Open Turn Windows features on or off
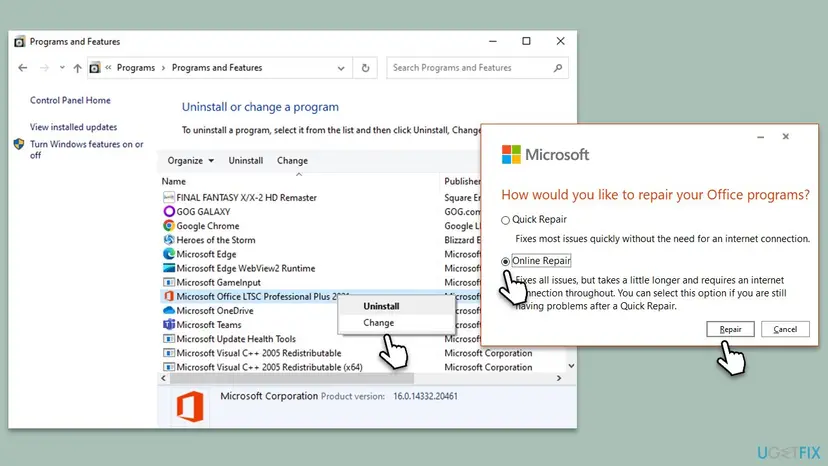The width and height of the screenshot is (828, 466). (x=87, y=150)
